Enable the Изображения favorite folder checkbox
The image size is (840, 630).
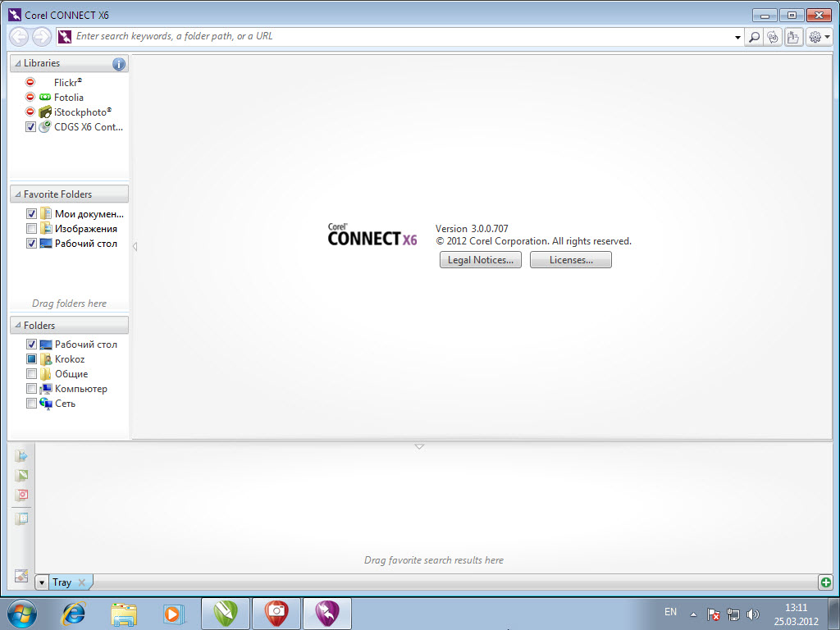pyautogui.click(x=31, y=229)
